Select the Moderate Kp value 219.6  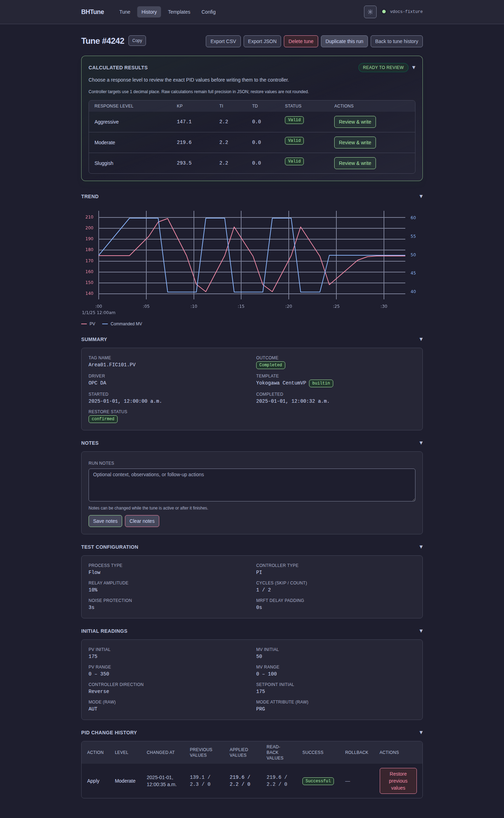click(184, 143)
